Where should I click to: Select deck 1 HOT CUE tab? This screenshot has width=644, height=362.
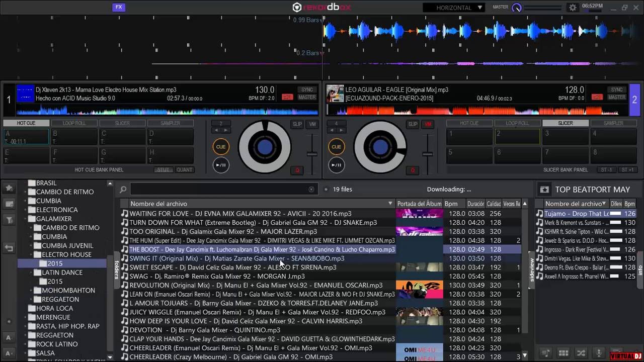pyautogui.click(x=26, y=123)
